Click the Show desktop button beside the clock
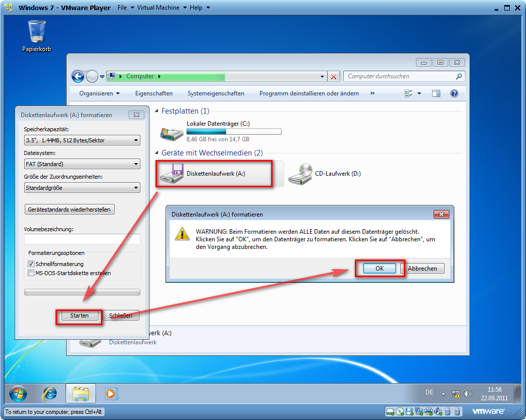 click(517, 394)
